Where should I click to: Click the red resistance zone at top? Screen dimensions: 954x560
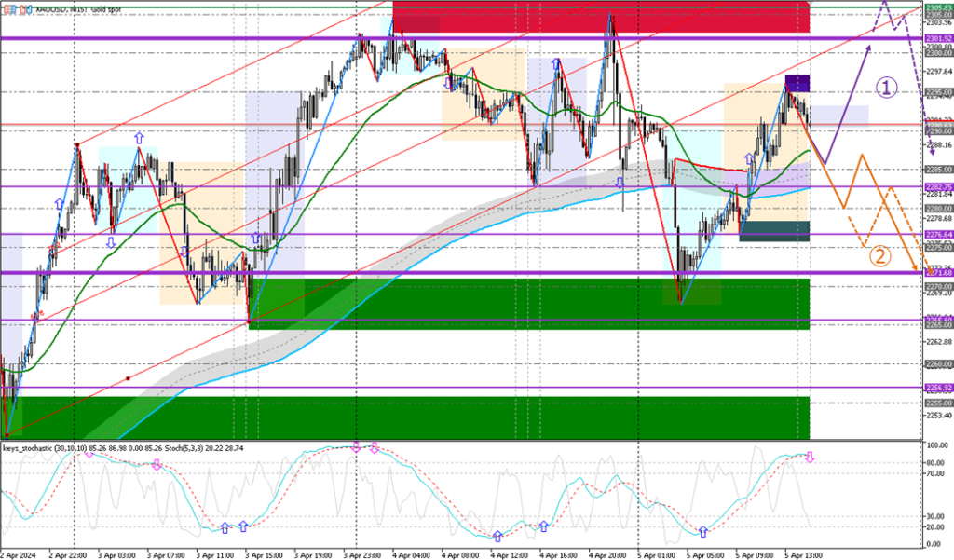tap(600, 18)
